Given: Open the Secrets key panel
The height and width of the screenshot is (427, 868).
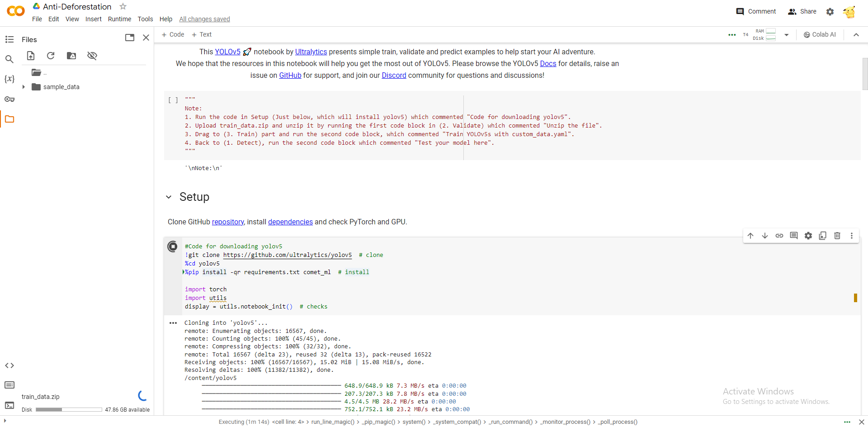Looking at the screenshot, I should (x=9, y=99).
